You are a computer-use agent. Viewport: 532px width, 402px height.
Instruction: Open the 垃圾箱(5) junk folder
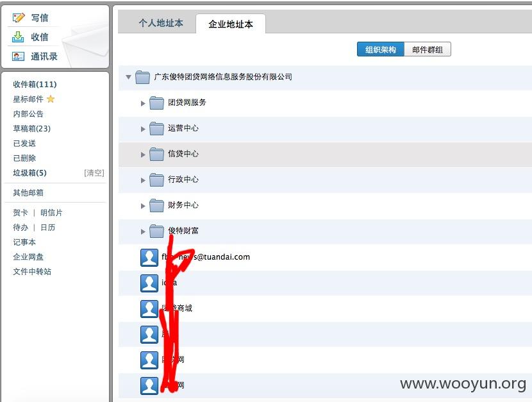[x=30, y=172]
